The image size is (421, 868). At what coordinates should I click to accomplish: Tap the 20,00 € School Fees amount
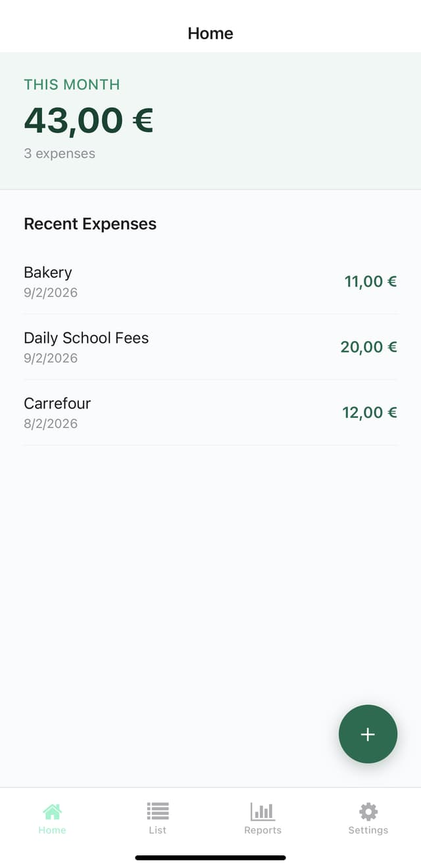[368, 347]
